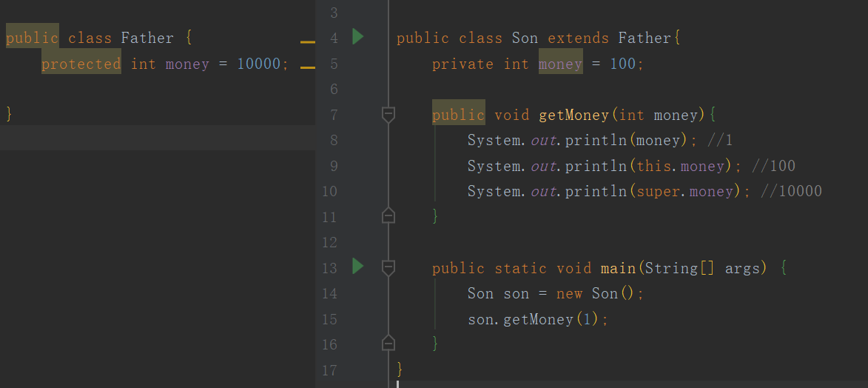Click line number 15 in the gutter
Image resolution: width=868 pixels, height=388 pixels.
tap(329, 318)
